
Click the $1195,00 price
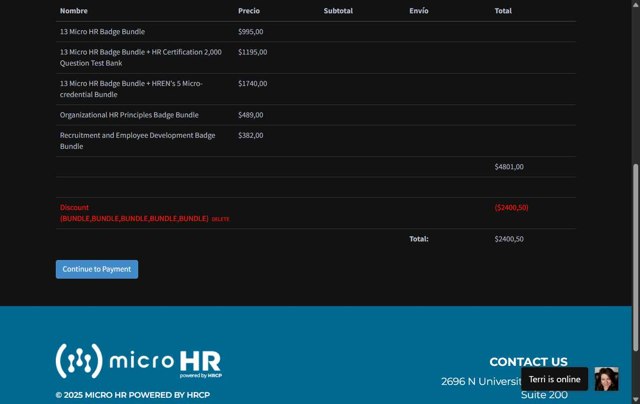pyautogui.click(x=253, y=52)
